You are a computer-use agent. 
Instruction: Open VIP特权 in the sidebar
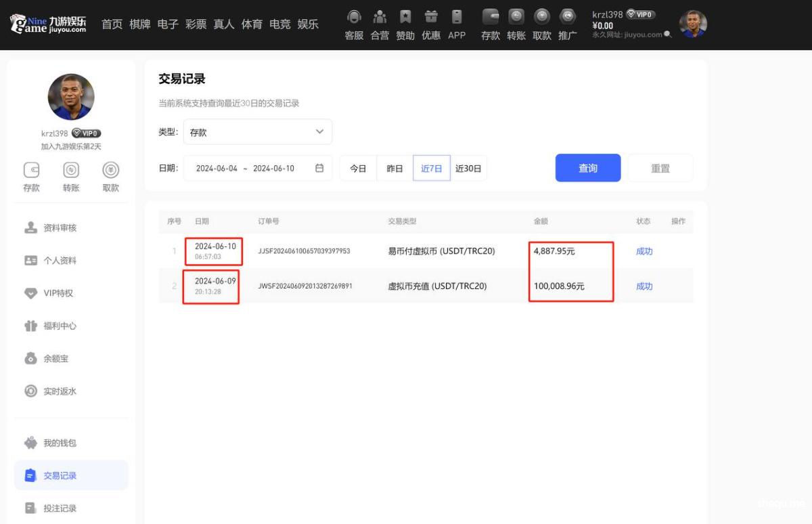click(x=58, y=293)
